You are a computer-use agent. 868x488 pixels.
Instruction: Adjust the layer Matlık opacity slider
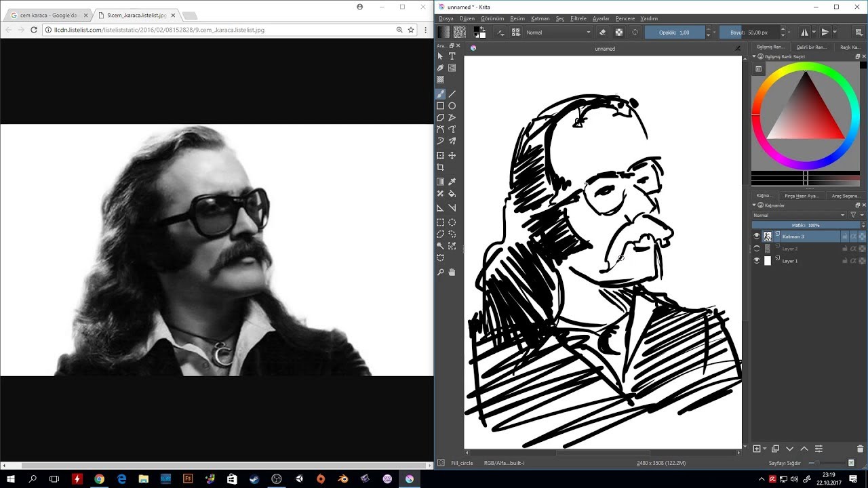coord(806,225)
